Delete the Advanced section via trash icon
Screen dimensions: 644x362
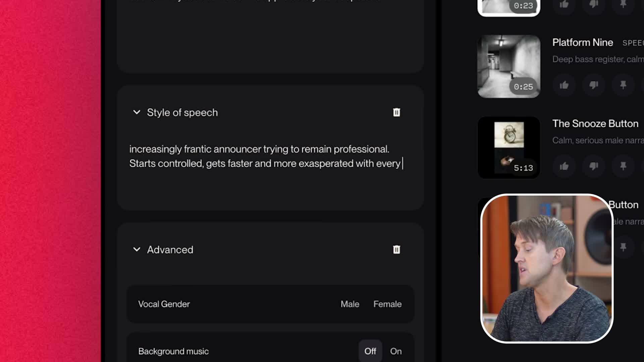point(396,249)
